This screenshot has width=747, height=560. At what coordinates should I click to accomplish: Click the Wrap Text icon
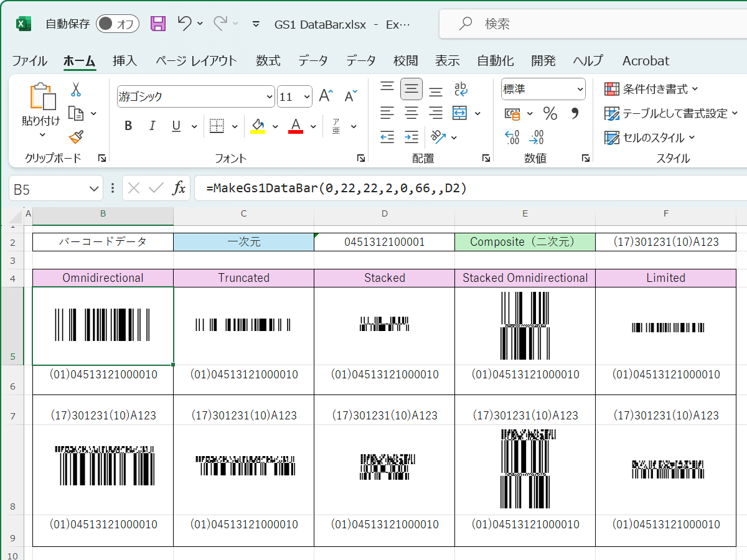click(x=461, y=89)
